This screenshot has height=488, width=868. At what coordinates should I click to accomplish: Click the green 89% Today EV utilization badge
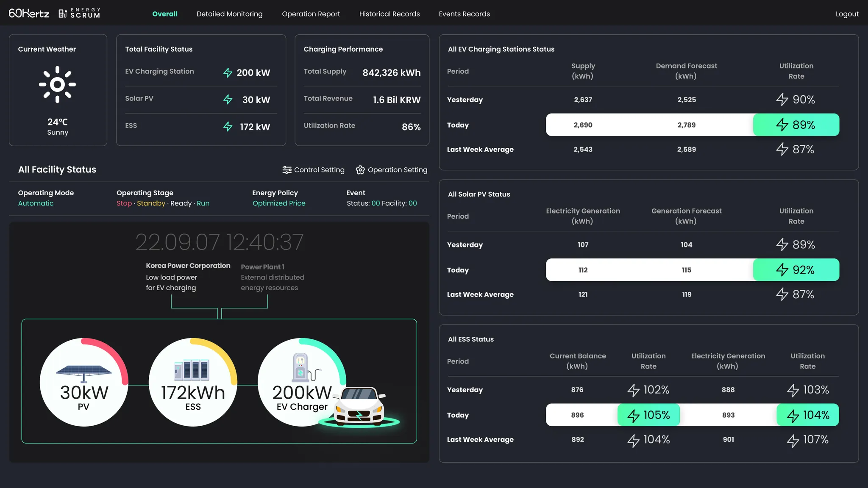[x=796, y=125]
